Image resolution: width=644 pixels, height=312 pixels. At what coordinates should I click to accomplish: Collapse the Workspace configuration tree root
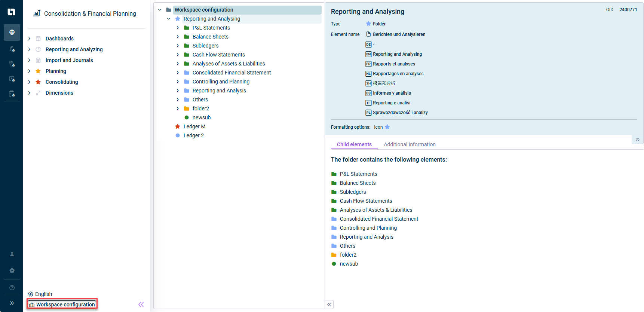pyautogui.click(x=160, y=10)
